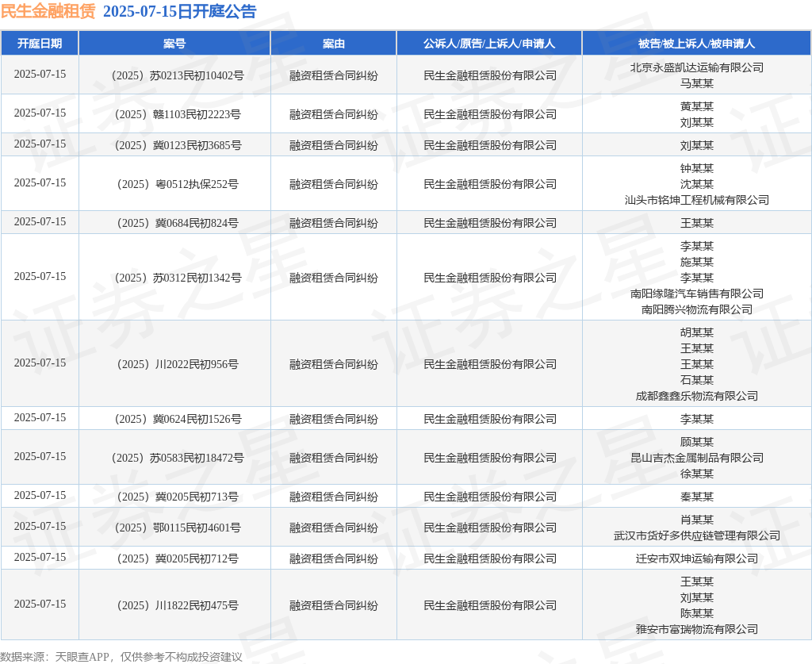Click the date in the 苏0213民初10402号 row
812x664 pixels.
pos(40,74)
